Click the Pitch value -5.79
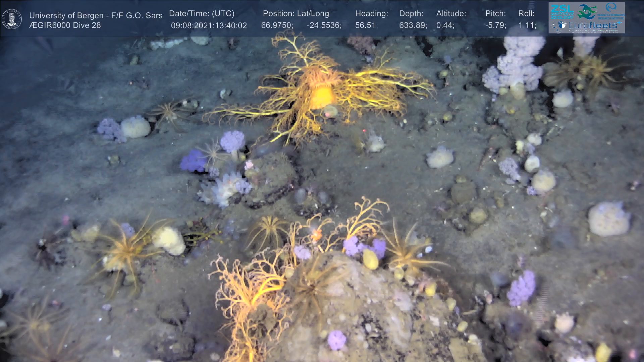 click(x=495, y=25)
